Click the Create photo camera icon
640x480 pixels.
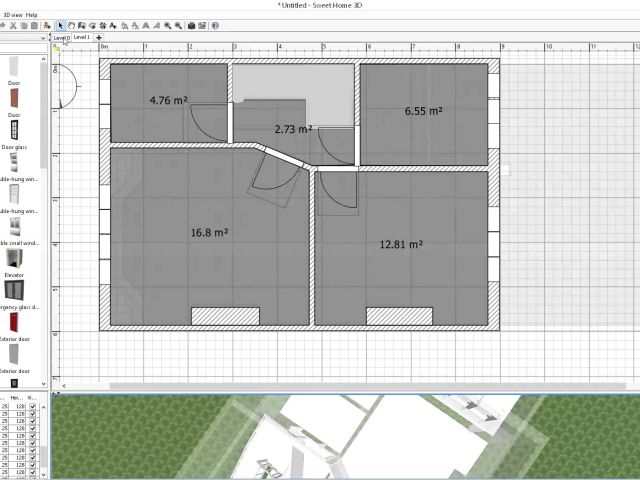pyautogui.click(x=190, y=26)
